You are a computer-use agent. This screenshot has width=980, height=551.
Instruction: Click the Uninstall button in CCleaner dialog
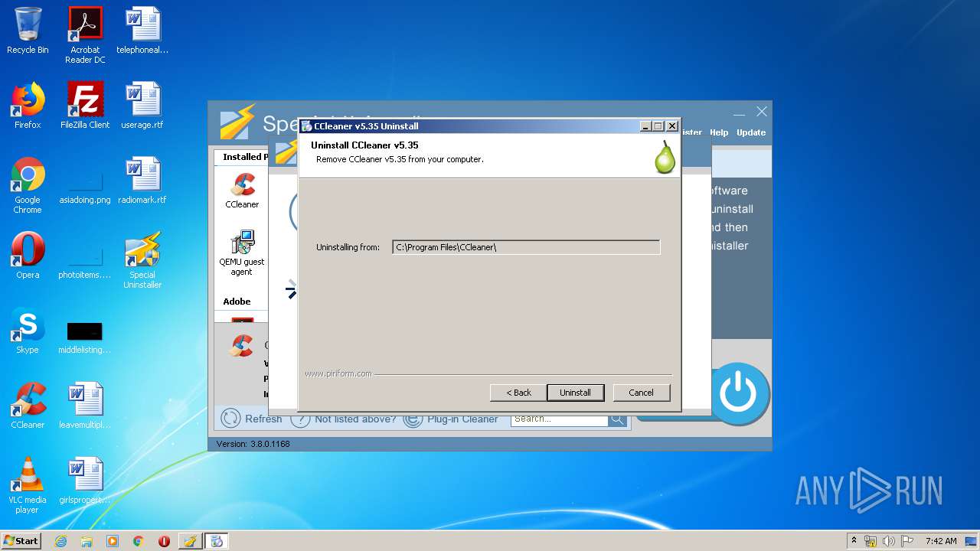pos(575,393)
